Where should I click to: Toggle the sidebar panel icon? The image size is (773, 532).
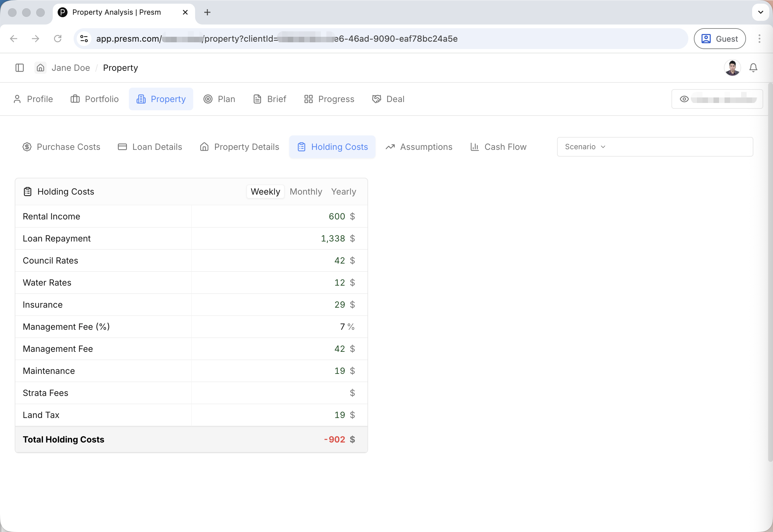[20, 68]
